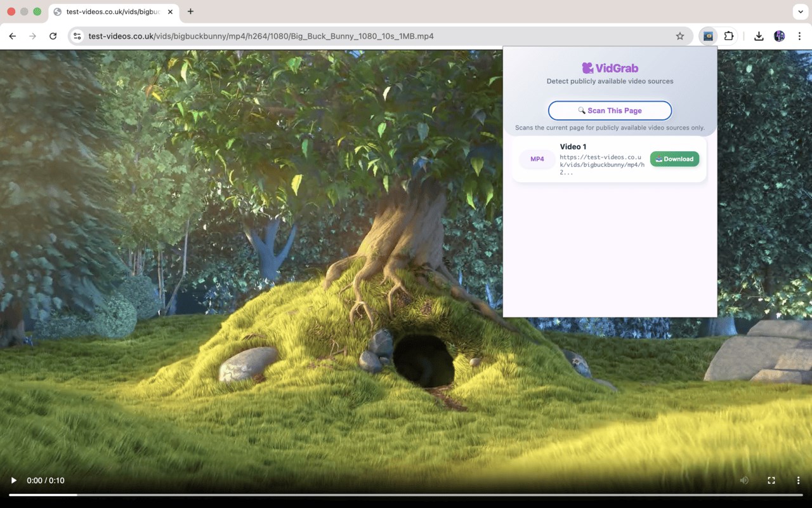The height and width of the screenshot is (508, 812).
Task: Close the test-videos.co.uk tab
Action: (x=170, y=11)
